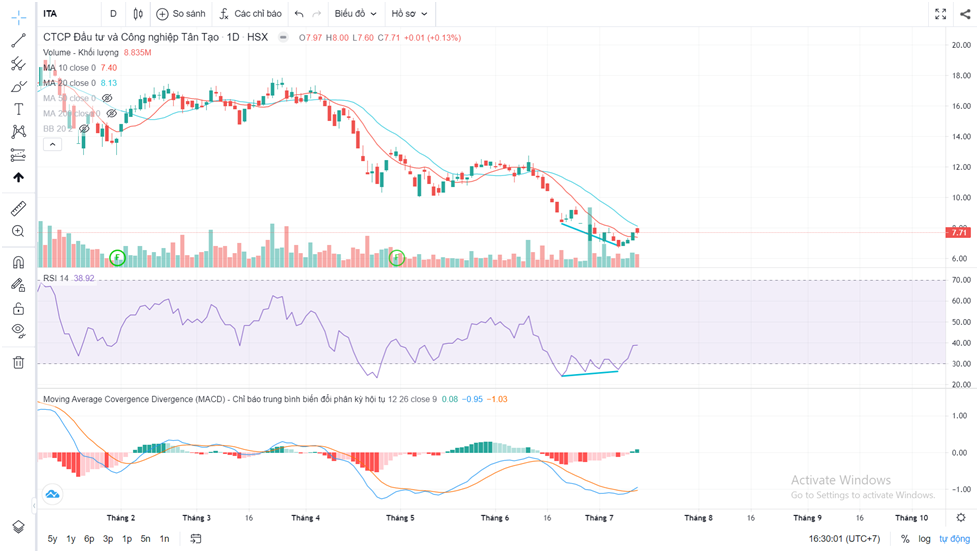The image size is (979, 553).
Task: Set time range to 1y
Action: click(x=71, y=539)
